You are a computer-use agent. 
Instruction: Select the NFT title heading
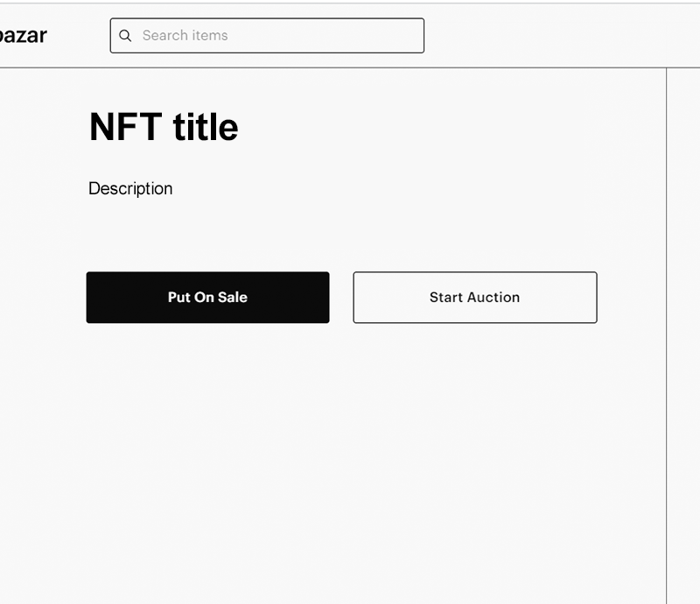(x=164, y=127)
